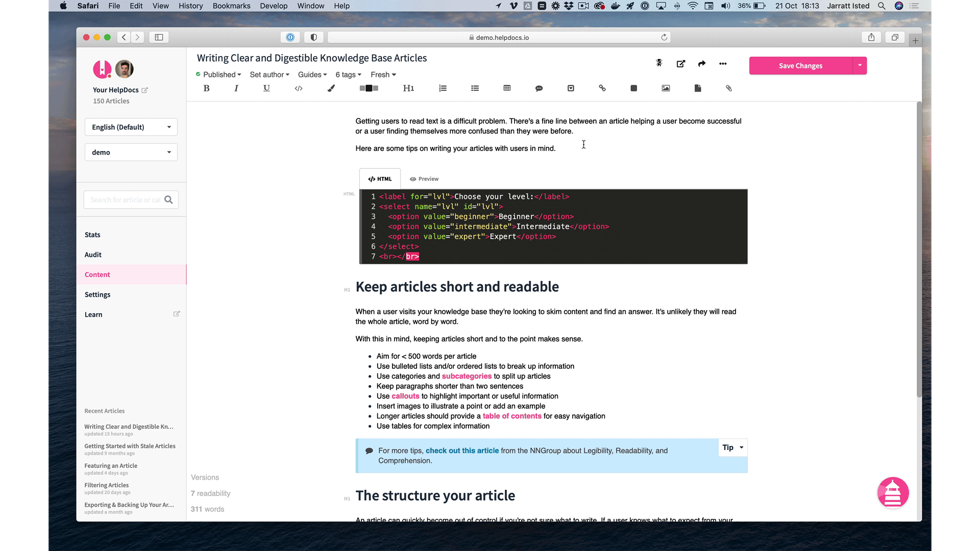Image resolution: width=980 pixels, height=551 pixels.
Task: Apply H1 heading formatting
Action: click(x=408, y=87)
